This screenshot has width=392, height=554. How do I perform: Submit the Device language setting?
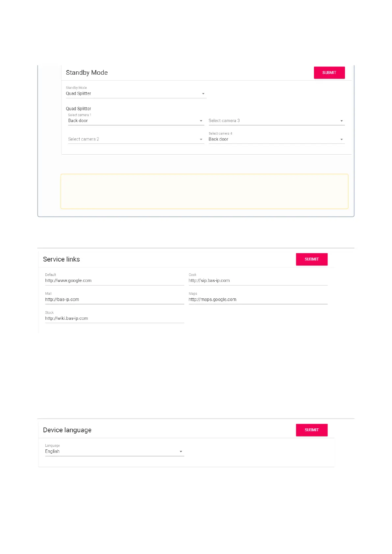[311, 430]
